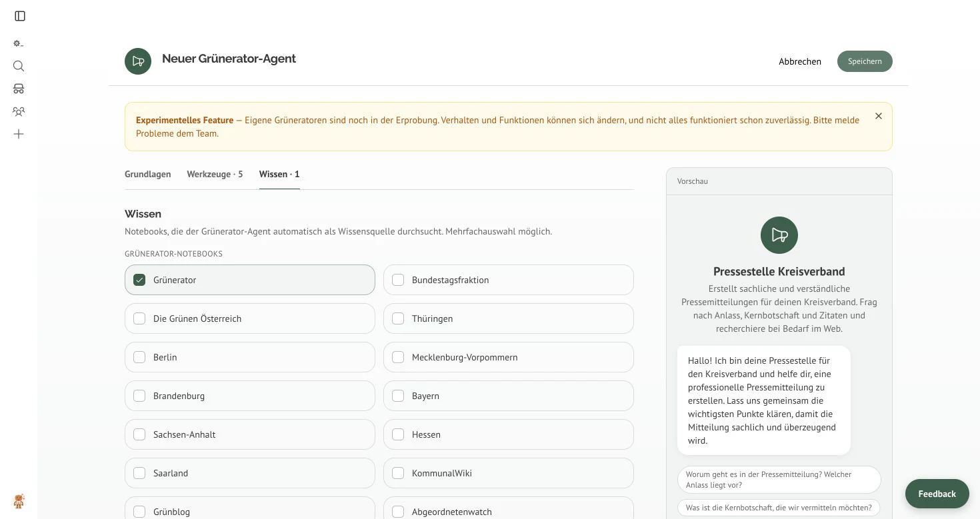Click the megaphone avatar in the Vorschau panel

click(x=779, y=235)
